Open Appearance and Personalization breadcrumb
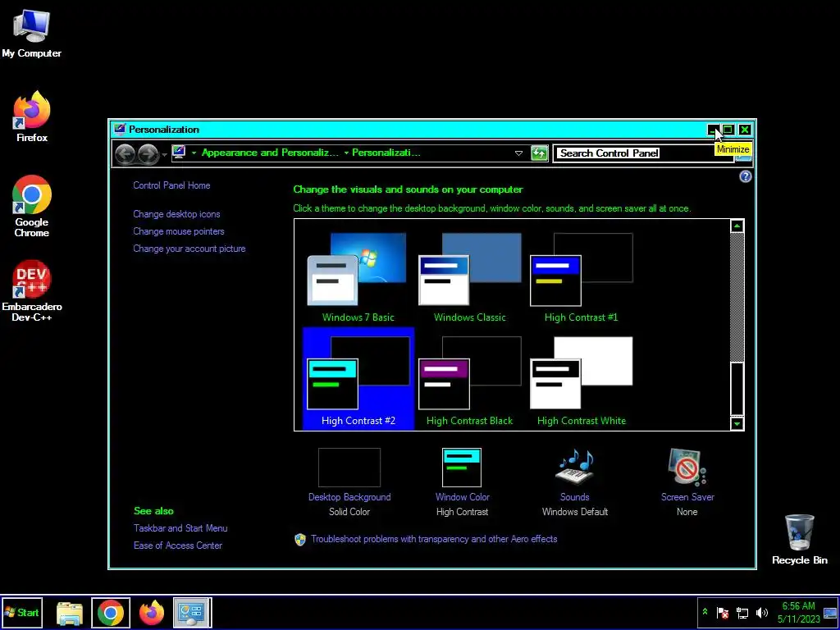 point(270,153)
